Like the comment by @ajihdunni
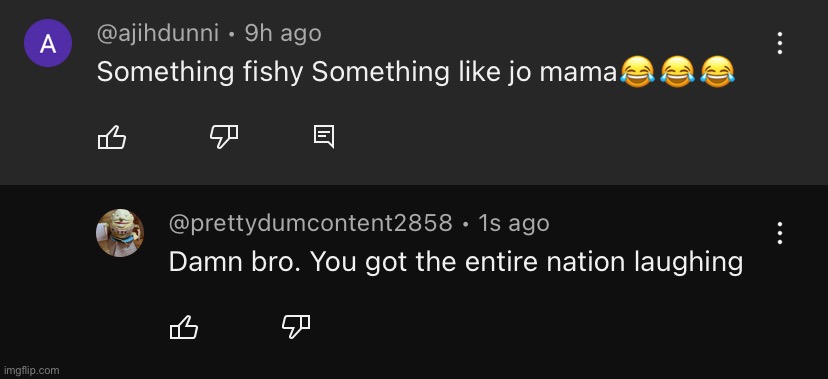Image resolution: width=828 pixels, height=379 pixels. pyautogui.click(x=112, y=138)
